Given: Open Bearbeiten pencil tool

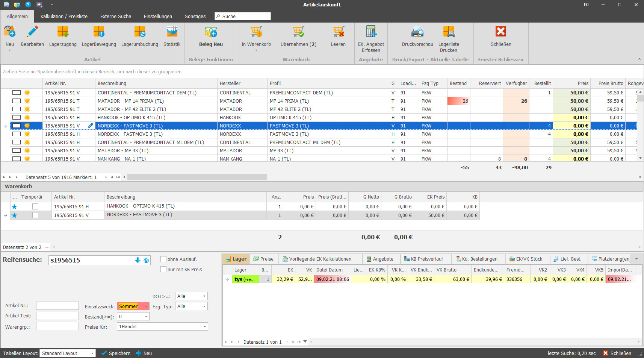Looking at the screenshot, I should coord(32,32).
